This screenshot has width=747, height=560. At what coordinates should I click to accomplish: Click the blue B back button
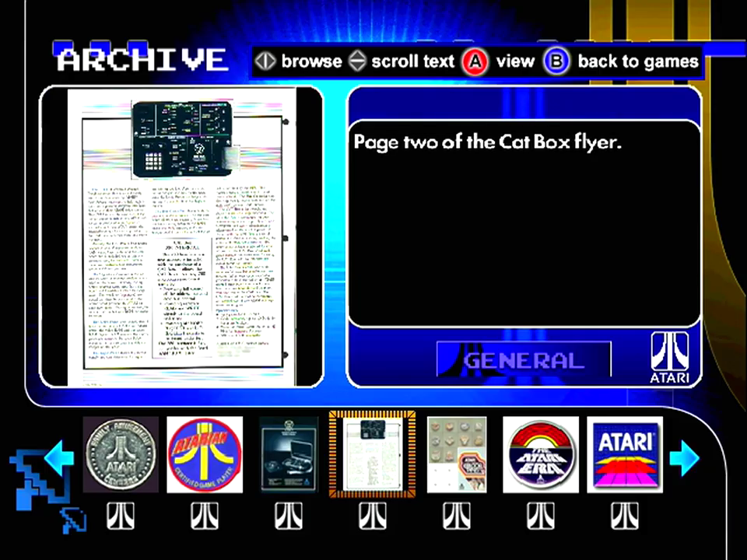556,61
